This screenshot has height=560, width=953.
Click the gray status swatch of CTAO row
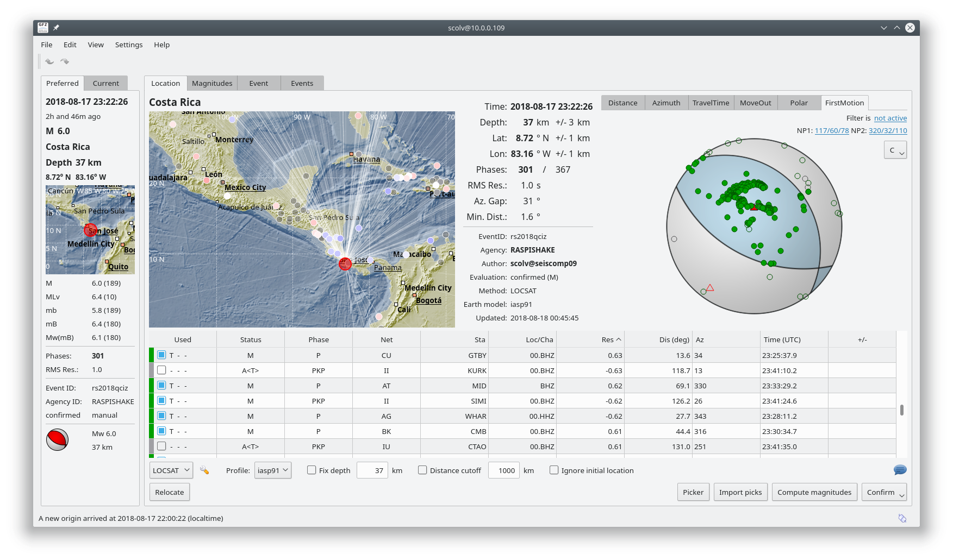pos(152,446)
